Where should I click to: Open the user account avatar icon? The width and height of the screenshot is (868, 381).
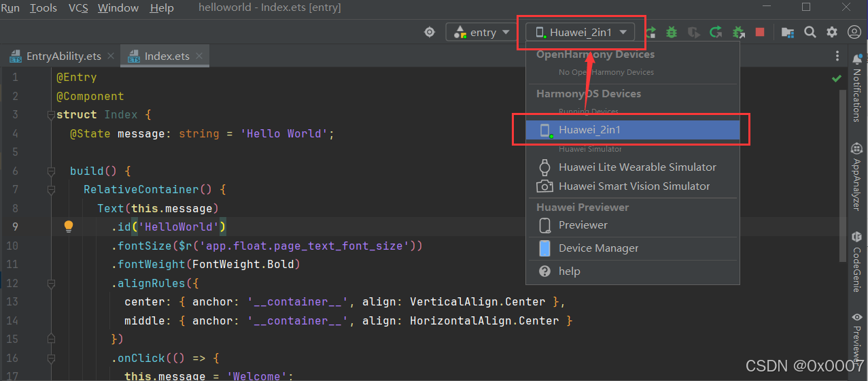coord(854,32)
